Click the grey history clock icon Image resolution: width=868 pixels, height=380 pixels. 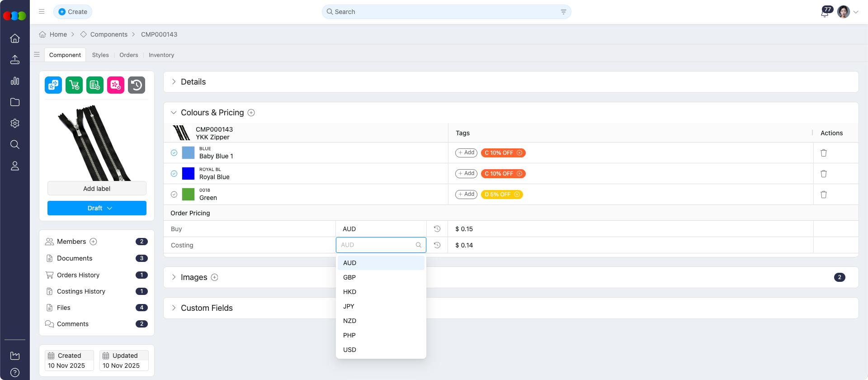[137, 85]
